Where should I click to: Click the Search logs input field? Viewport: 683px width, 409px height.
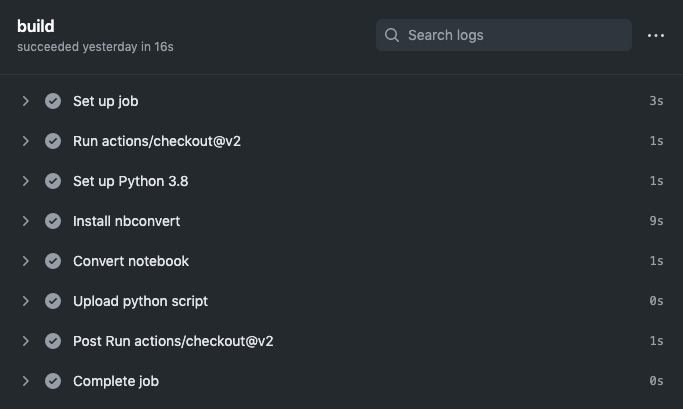coord(504,35)
